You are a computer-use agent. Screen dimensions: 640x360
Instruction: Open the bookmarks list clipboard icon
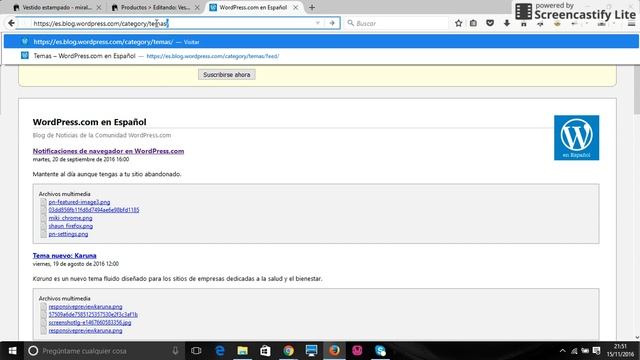(x=473, y=23)
